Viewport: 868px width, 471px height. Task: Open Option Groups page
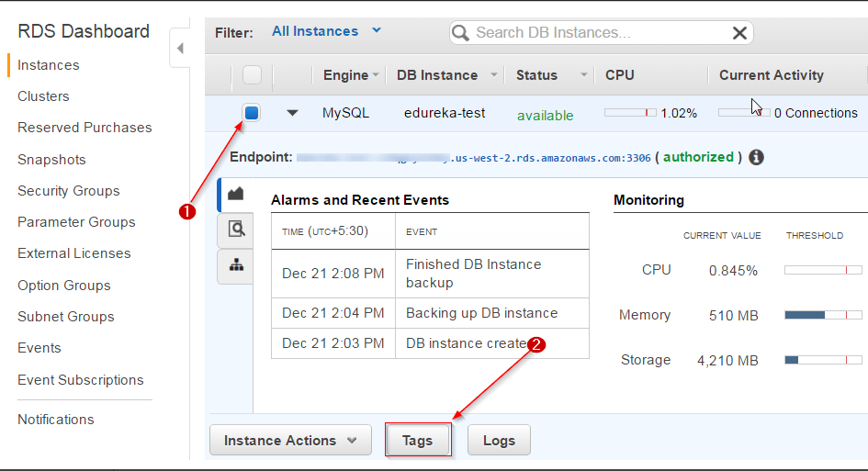(63, 286)
